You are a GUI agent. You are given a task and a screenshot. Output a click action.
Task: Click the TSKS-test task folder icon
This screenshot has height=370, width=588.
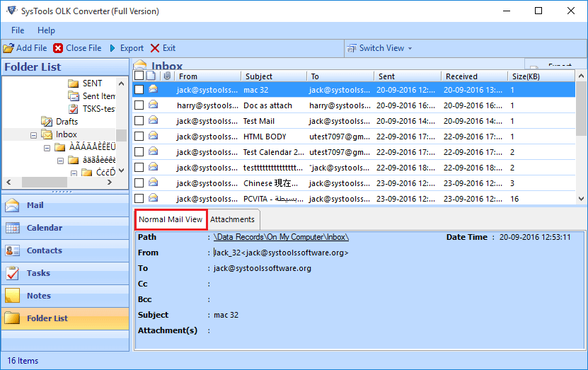(x=74, y=109)
